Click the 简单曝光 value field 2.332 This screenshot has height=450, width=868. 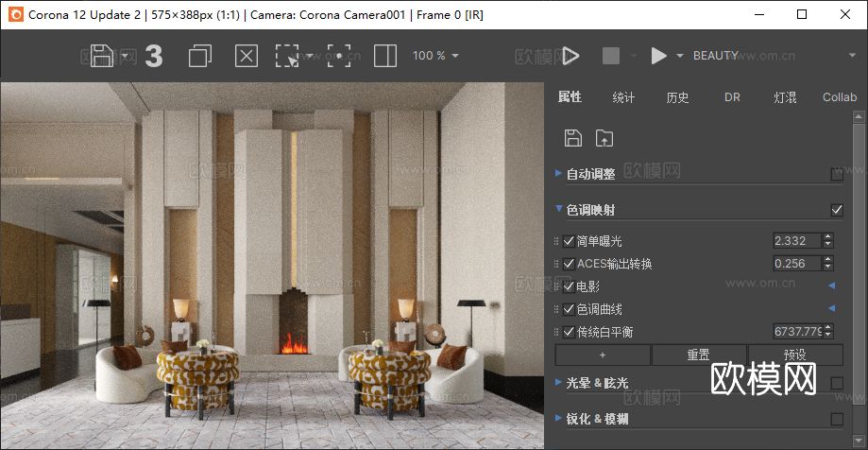click(798, 240)
